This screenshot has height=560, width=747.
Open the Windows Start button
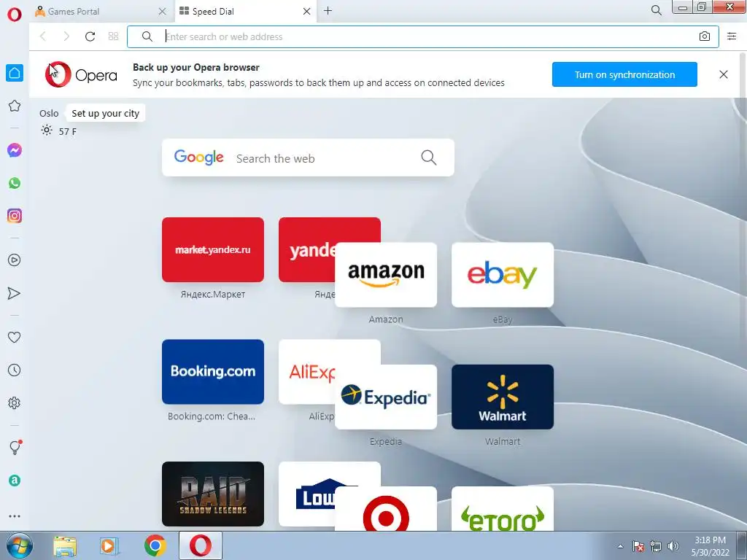pos(19,545)
